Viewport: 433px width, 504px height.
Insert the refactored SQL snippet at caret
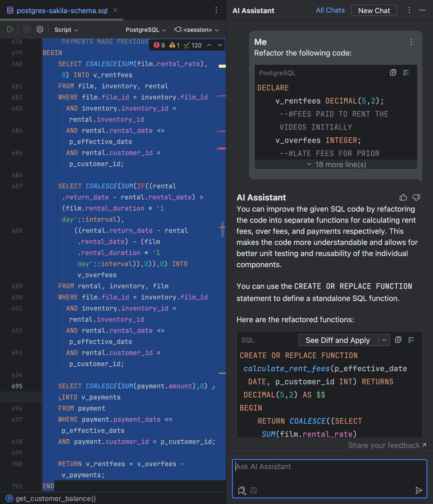tap(411, 340)
